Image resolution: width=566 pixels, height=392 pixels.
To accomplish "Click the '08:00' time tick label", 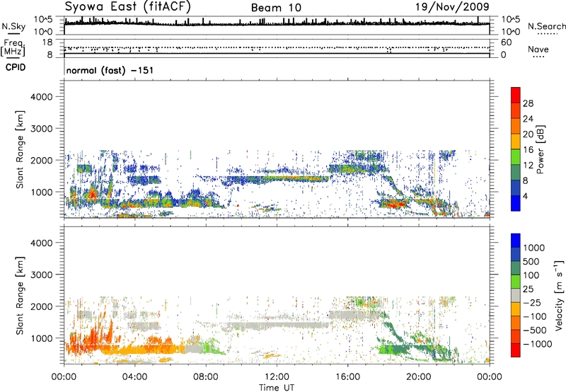I will 206,377.
